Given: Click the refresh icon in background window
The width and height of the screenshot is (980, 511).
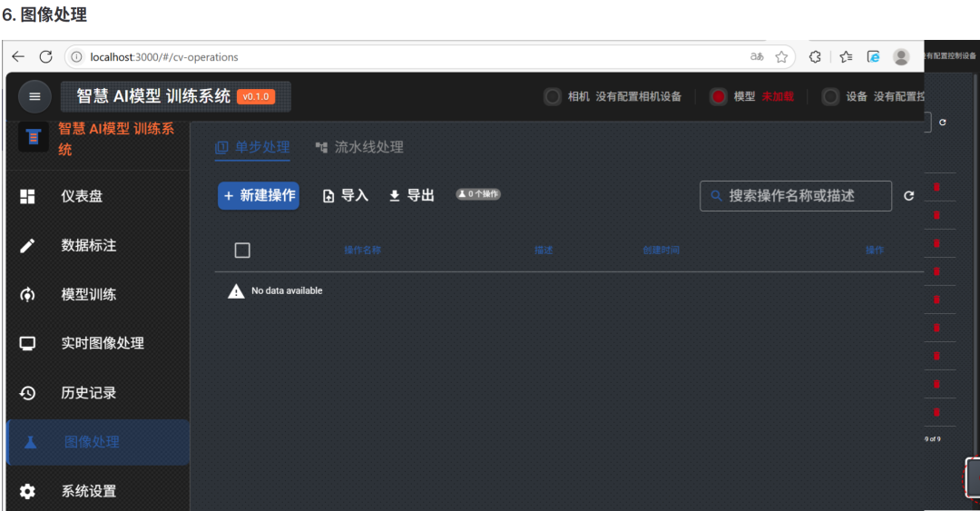Looking at the screenshot, I should point(943,122).
